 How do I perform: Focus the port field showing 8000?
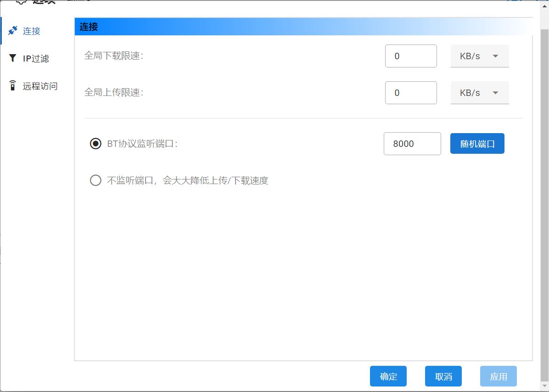click(x=412, y=144)
